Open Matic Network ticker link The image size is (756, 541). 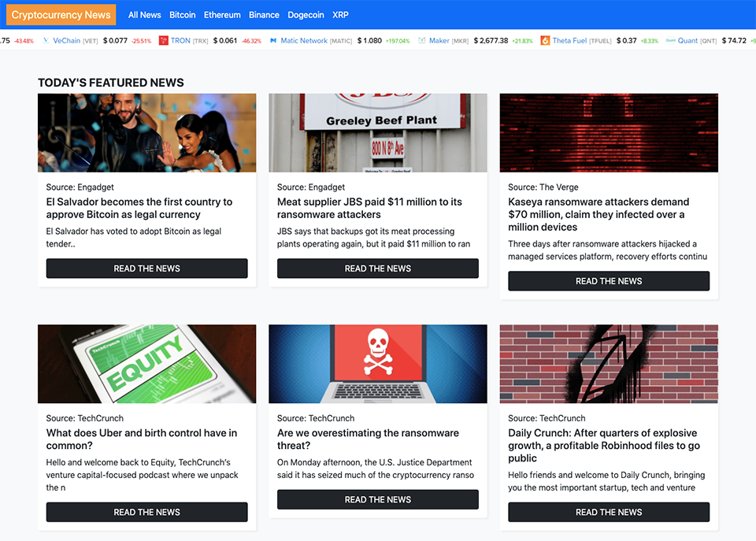click(x=304, y=40)
